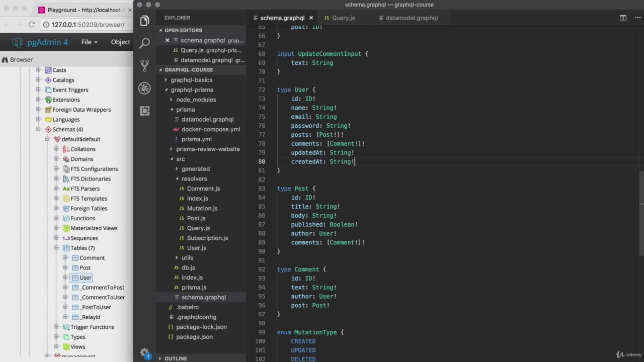Screen dimensions: 644x362
Task: Reload the page in the browser window
Action: pos(31,24)
